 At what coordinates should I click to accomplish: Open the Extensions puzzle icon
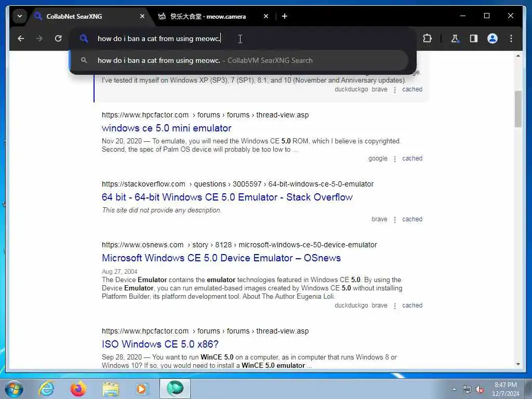click(427, 38)
